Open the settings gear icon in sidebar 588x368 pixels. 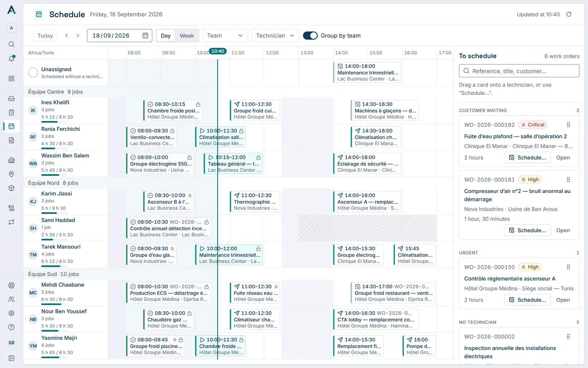coord(11,313)
